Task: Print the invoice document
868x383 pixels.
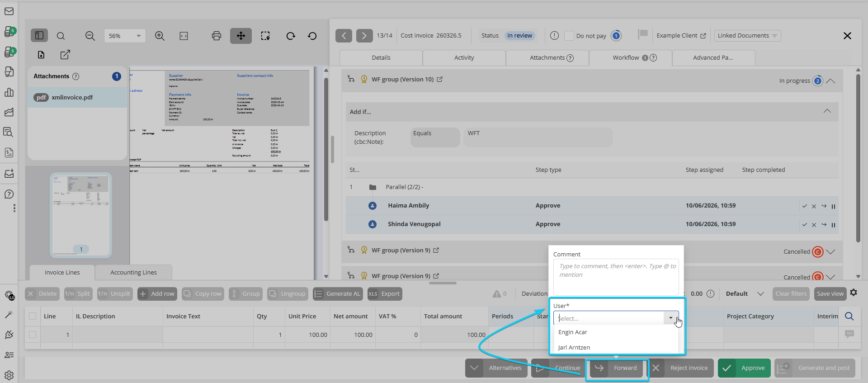Action: point(217,36)
